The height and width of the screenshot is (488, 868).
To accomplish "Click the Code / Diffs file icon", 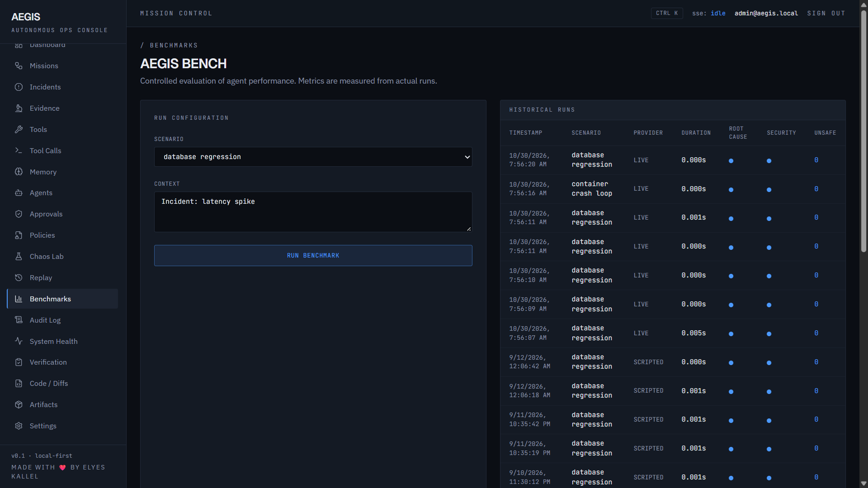I will (19, 384).
